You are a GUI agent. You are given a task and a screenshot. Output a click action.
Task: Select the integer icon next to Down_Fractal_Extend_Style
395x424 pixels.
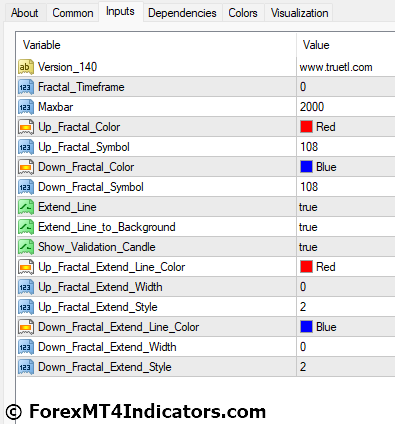26,367
